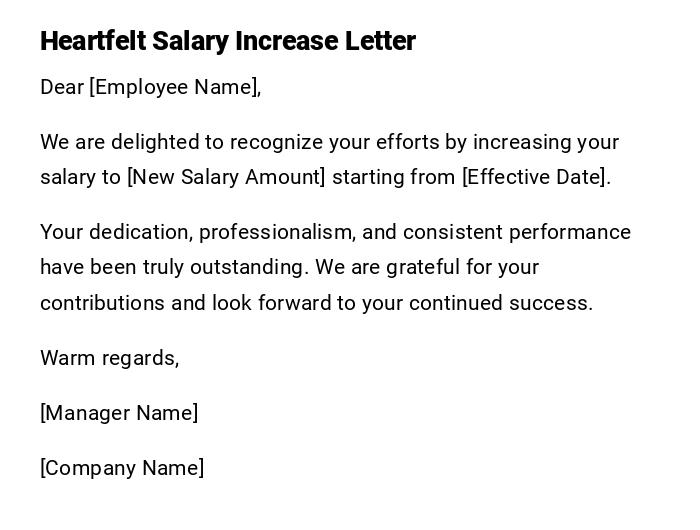Viewport: 700px width, 530px height.
Task: Click the word "contributions" in second paragraph
Action: pos(102,303)
